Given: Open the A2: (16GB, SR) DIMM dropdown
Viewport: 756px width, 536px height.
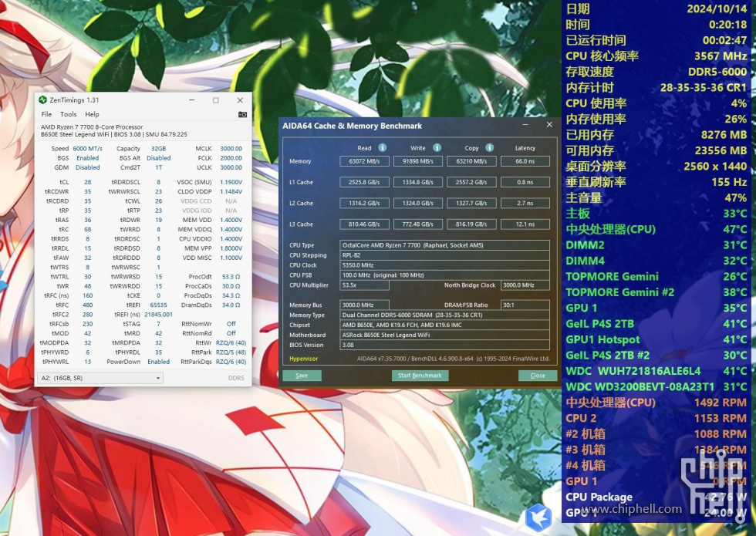Looking at the screenshot, I should click(100, 378).
